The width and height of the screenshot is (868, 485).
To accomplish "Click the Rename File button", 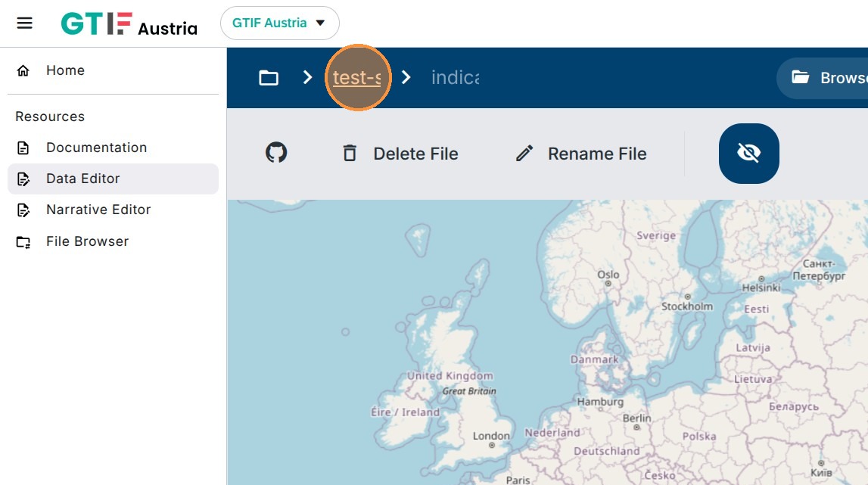I will point(581,154).
